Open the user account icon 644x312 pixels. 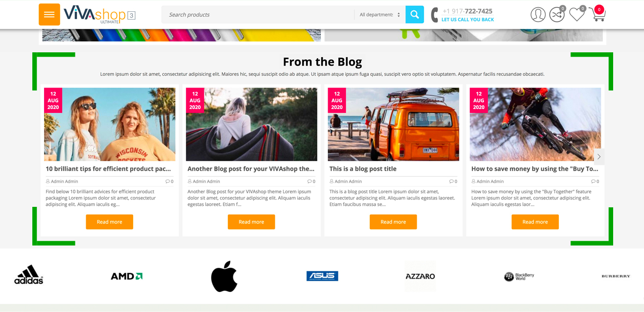(538, 15)
